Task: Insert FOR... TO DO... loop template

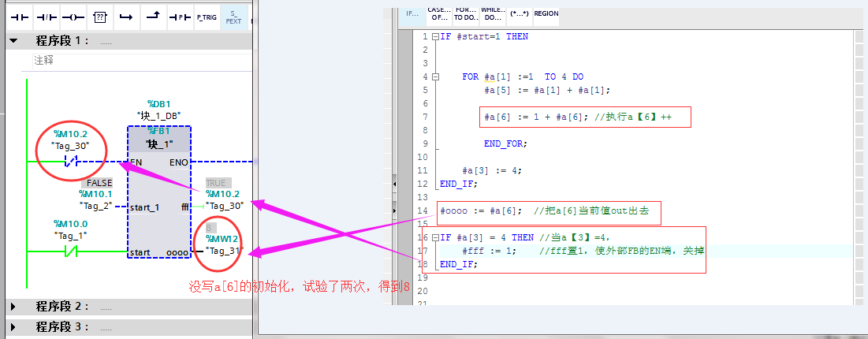Action: (464, 13)
